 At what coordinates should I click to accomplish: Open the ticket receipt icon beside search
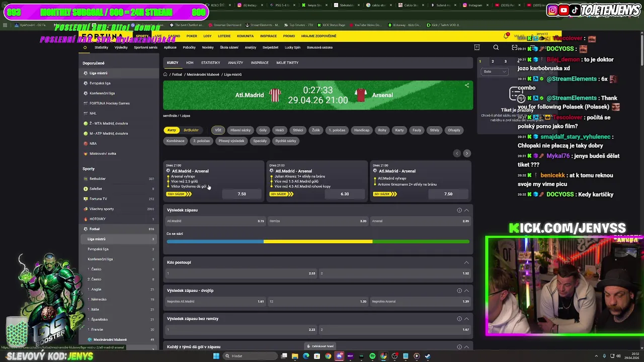tap(477, 48)
